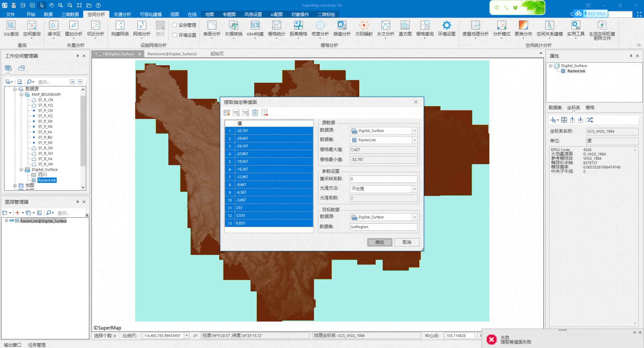
Task: Open the map scale dropdown in status bar
Action: [186, 335]
